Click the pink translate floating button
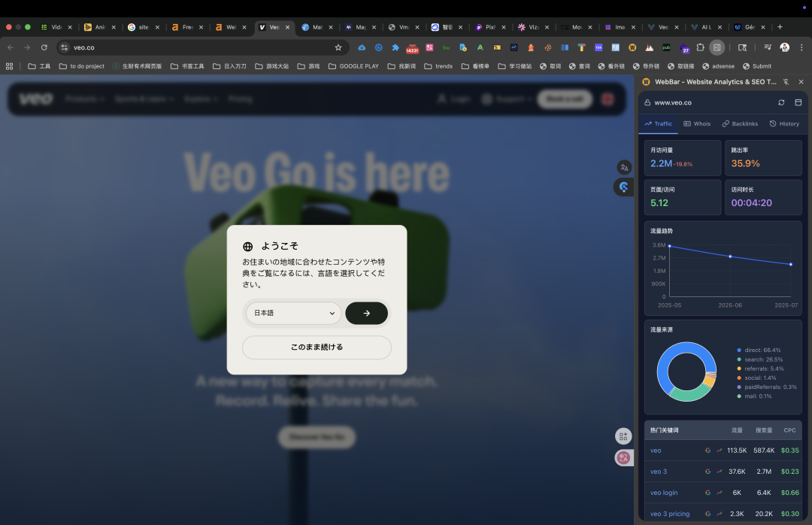Image resolution: width=812 pixels, height=525 pixels. pos(623,457)
